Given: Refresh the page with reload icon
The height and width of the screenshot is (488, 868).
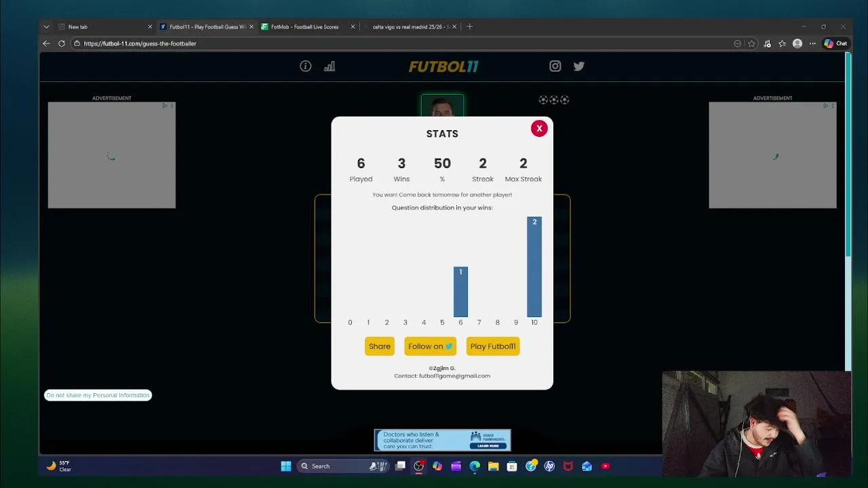Looking at the screenshot, I should click(61, 43).
